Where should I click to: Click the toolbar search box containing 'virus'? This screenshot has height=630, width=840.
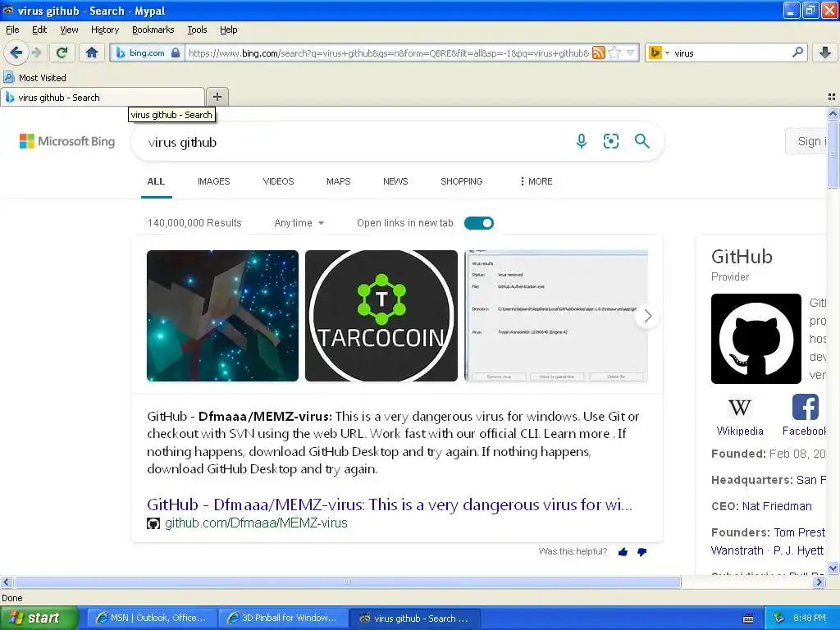coord(731,52)
